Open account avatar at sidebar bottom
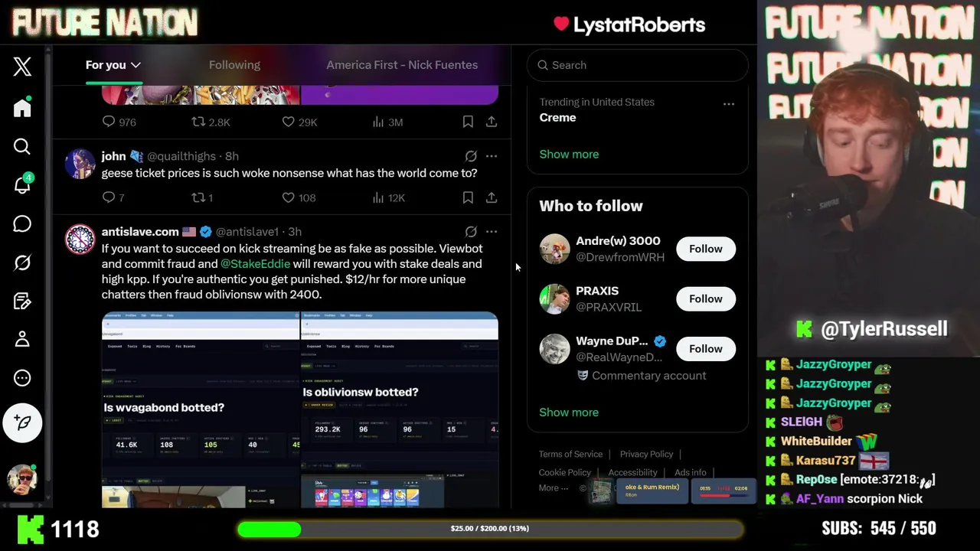 pos(22,478)
